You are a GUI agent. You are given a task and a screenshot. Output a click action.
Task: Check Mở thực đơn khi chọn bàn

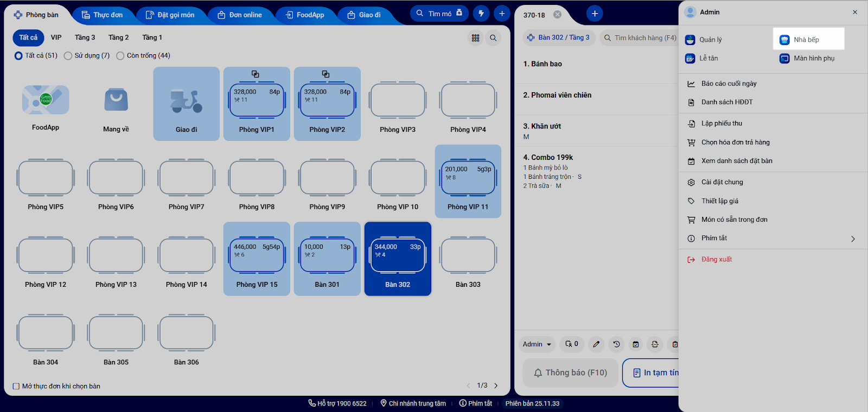16,387
